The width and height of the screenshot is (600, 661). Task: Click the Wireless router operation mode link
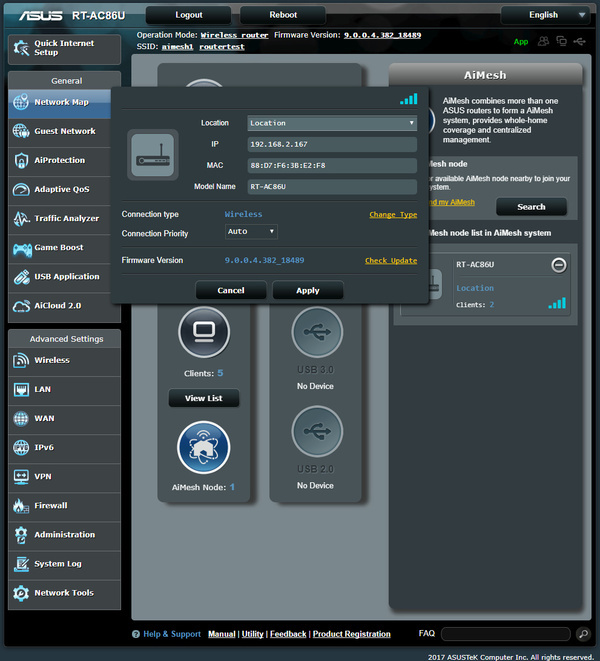click(234, 35)
